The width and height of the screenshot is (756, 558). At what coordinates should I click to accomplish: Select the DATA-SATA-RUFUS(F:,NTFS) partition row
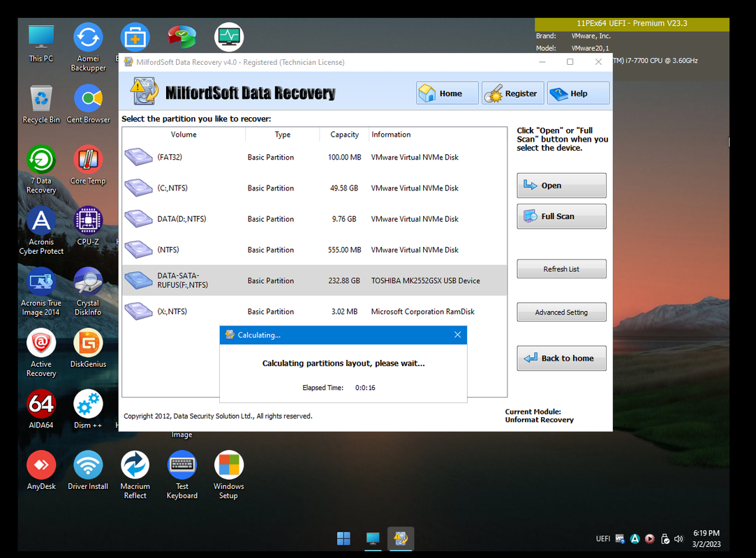314,280
